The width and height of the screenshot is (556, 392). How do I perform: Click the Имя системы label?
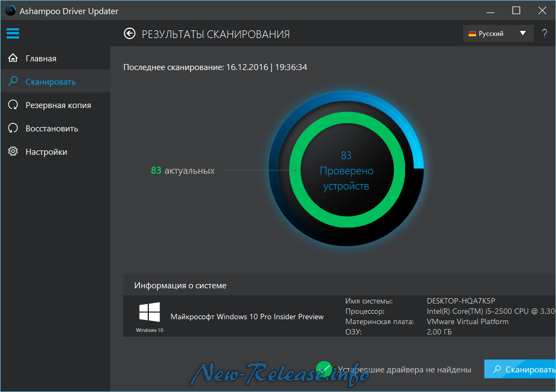(369, 301)
